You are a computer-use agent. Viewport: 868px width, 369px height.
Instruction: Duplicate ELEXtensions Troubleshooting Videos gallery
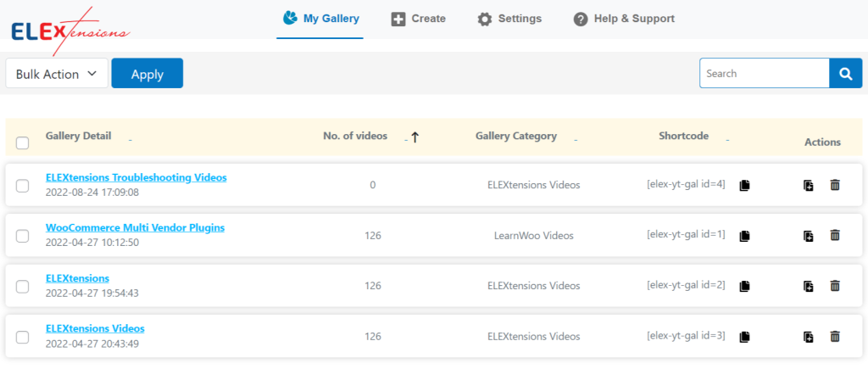pyautogui.click(x=809, y=186)
